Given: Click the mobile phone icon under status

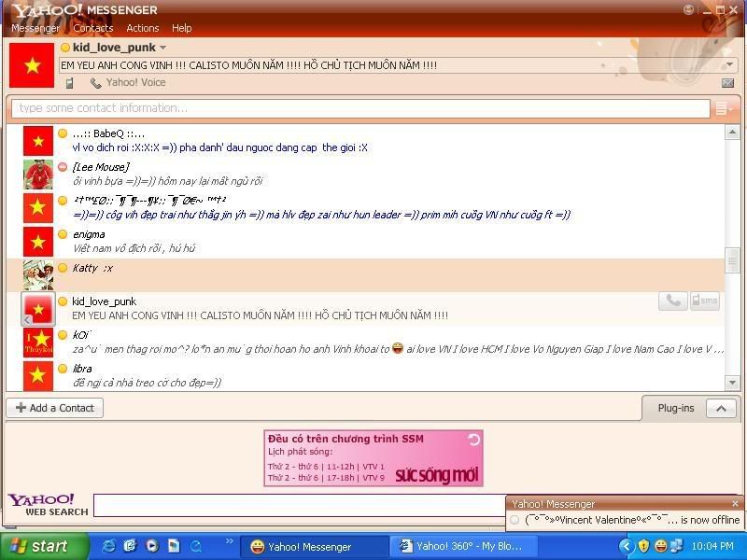Looking at the screenshot, I should [x=69, y=83].
